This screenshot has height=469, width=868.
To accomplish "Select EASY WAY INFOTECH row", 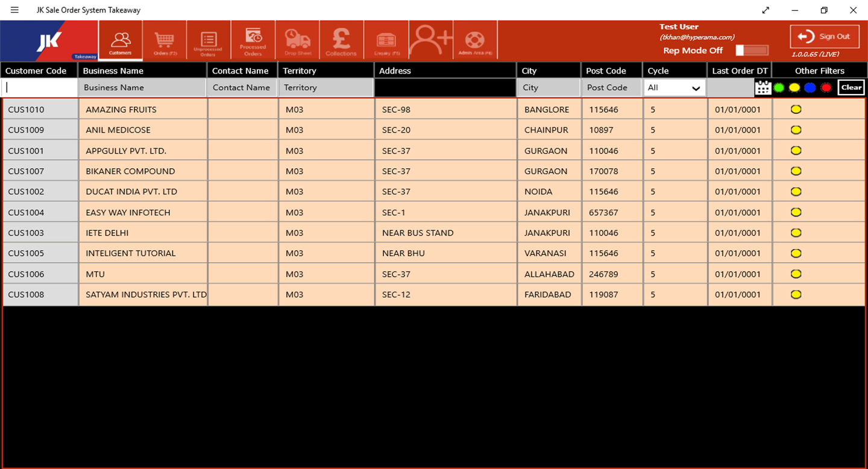I will tap(434, 212).
